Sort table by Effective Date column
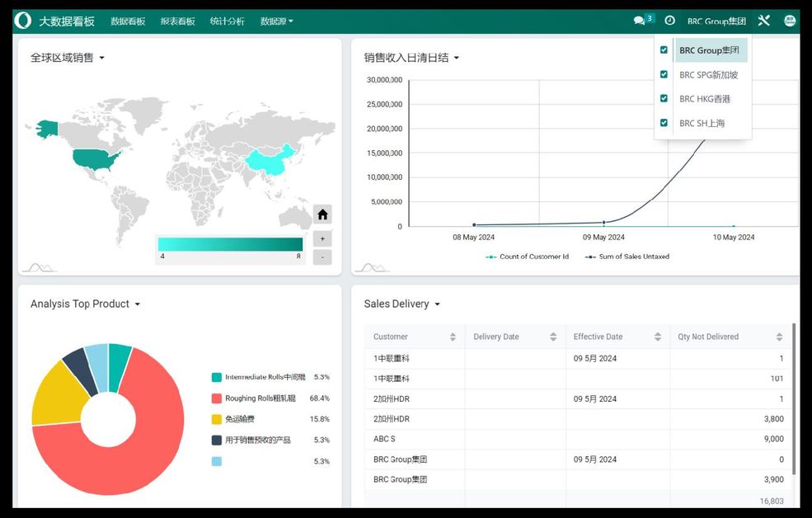Screen dimensions: 812x518 (658, 337)
